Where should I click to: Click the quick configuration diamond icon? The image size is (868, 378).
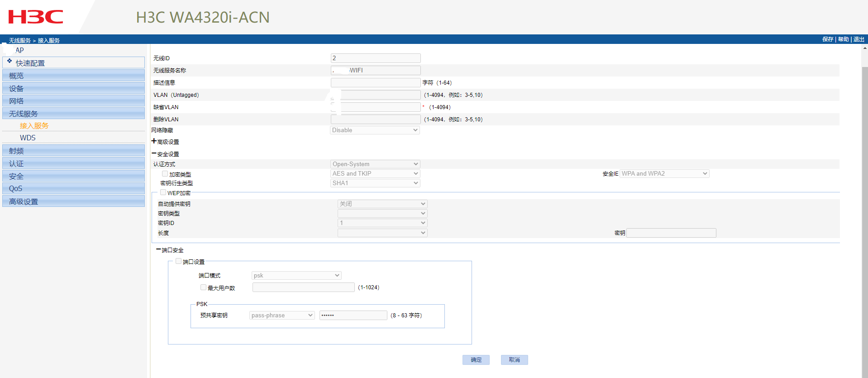click(10, 61)
